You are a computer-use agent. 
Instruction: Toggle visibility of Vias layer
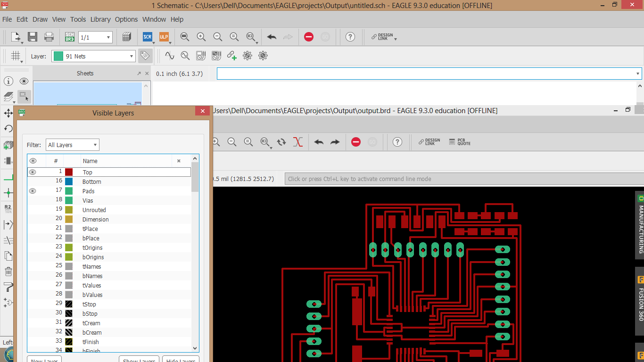point(33,200)
